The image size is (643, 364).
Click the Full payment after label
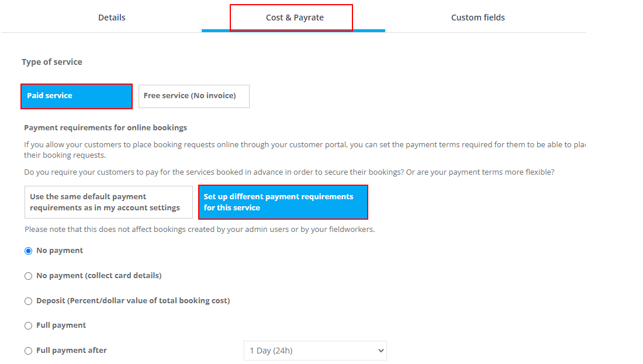coord(71,351)
